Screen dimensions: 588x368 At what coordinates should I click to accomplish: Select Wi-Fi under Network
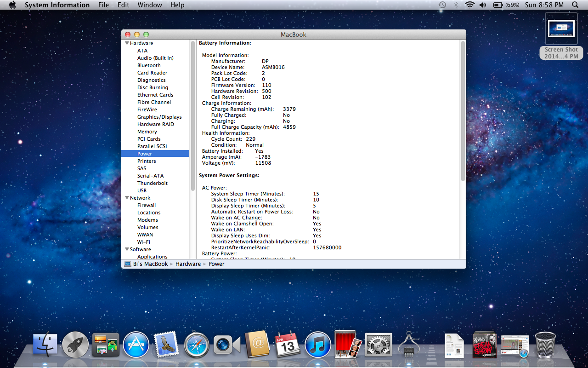click(143, 242)
